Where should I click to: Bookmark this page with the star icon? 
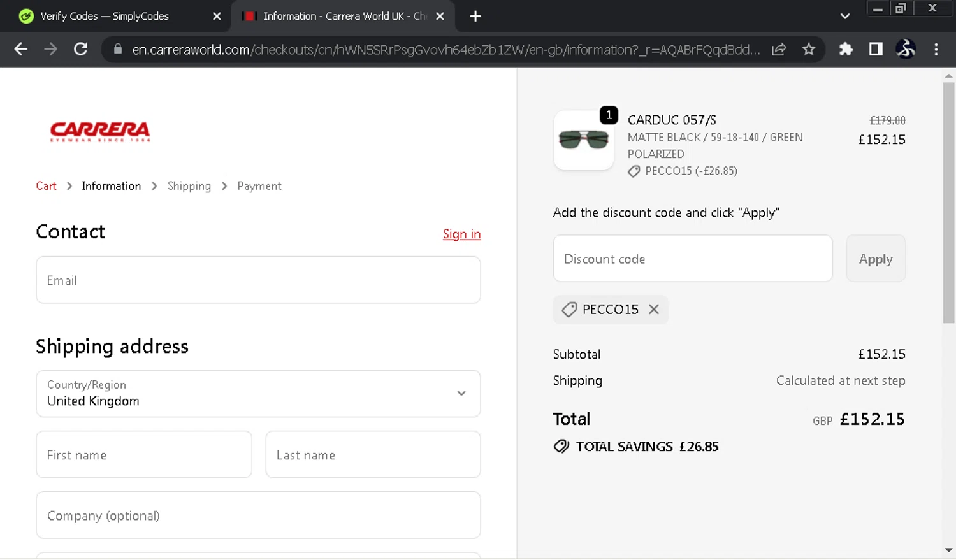(x=809, y=49)
